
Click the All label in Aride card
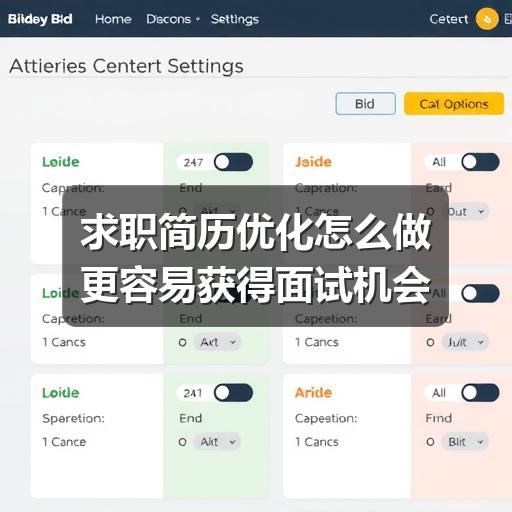pos(439,393)
